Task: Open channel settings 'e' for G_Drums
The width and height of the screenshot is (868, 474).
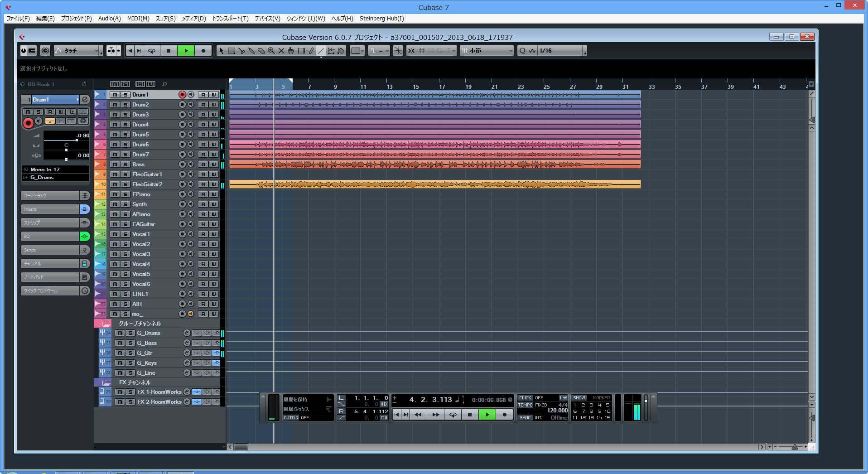Action: (187, 333)
